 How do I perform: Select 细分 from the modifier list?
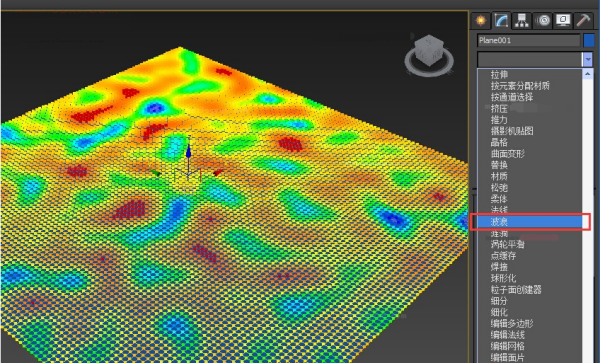(499, 301)
